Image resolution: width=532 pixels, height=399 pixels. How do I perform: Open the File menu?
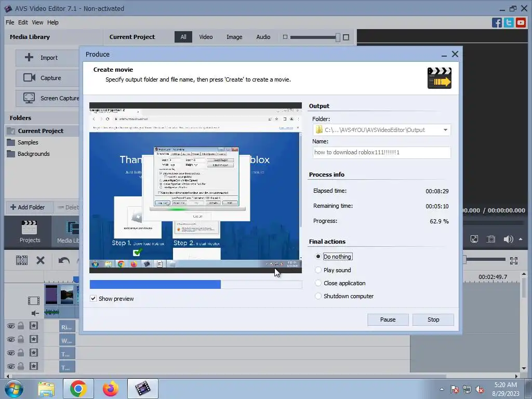click(10, 22)
